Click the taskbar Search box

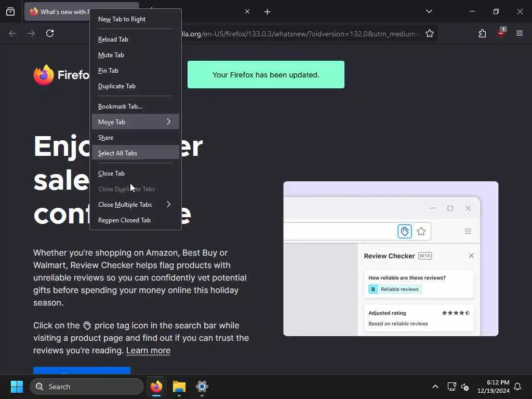point(87,387)
